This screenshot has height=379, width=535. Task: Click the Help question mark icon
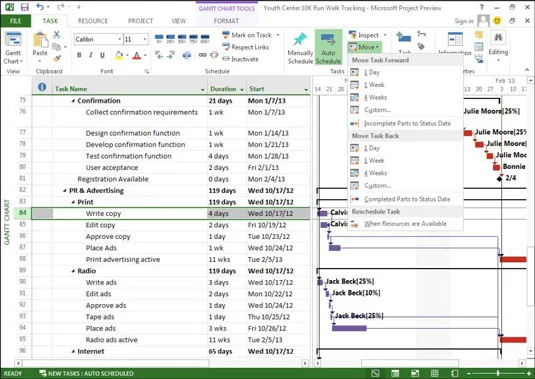(482, 7)
